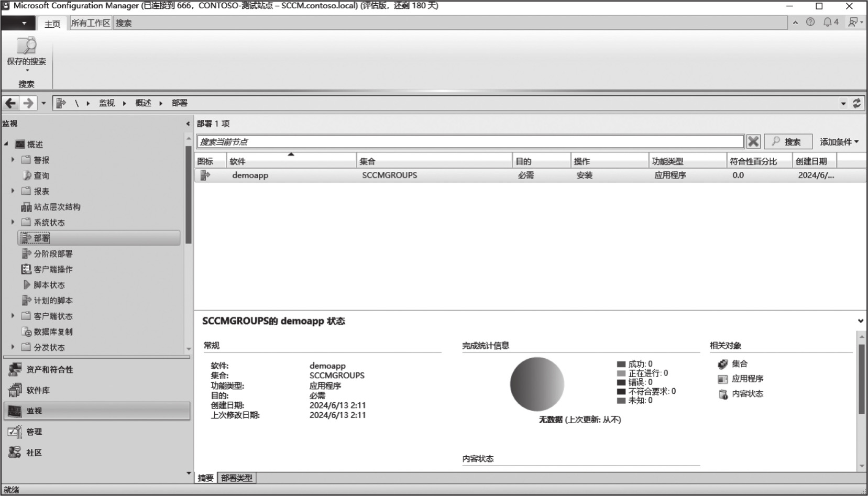Expand the 警报 tree node
Viewport: 868px width, 496px height.
click(x=13, y=159)
